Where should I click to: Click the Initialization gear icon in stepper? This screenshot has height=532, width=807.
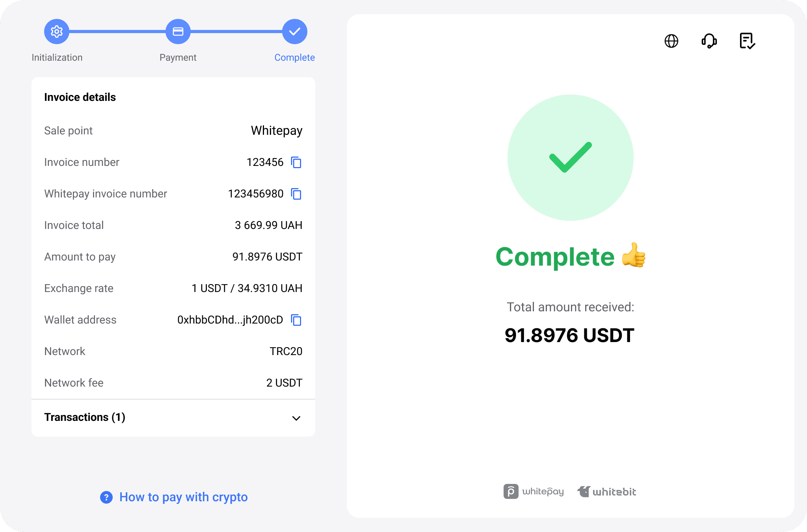(57, 31)
